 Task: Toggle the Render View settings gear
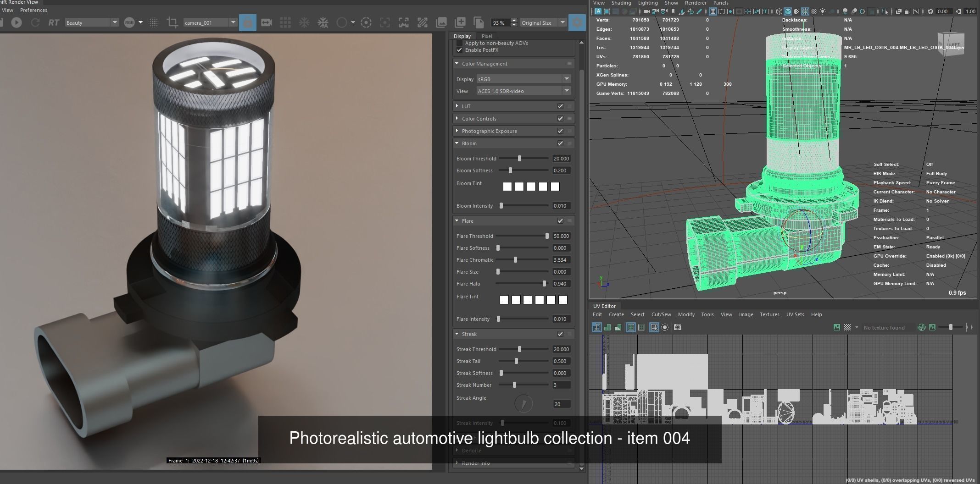(x=577, y=22)
